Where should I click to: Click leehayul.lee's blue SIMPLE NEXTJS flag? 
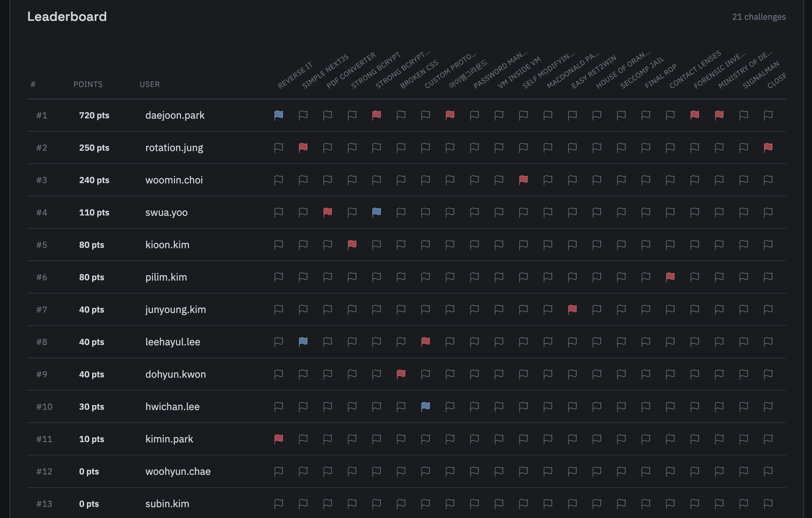[x=303, y=342]
